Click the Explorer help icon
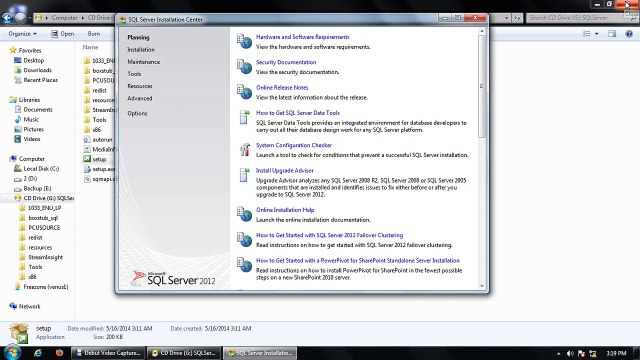The height and width of the screenshot is (360, 640). [x=629, y=34]
